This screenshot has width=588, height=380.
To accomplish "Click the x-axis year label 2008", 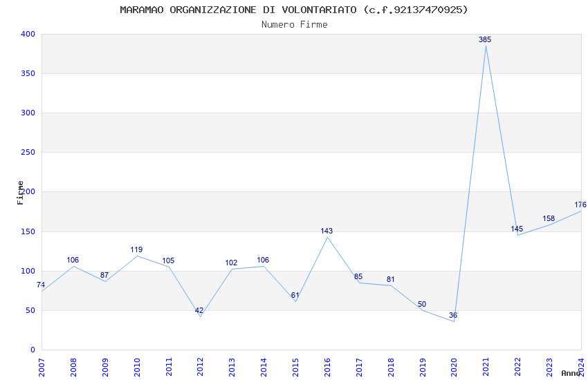I will [x=73, y=368].
